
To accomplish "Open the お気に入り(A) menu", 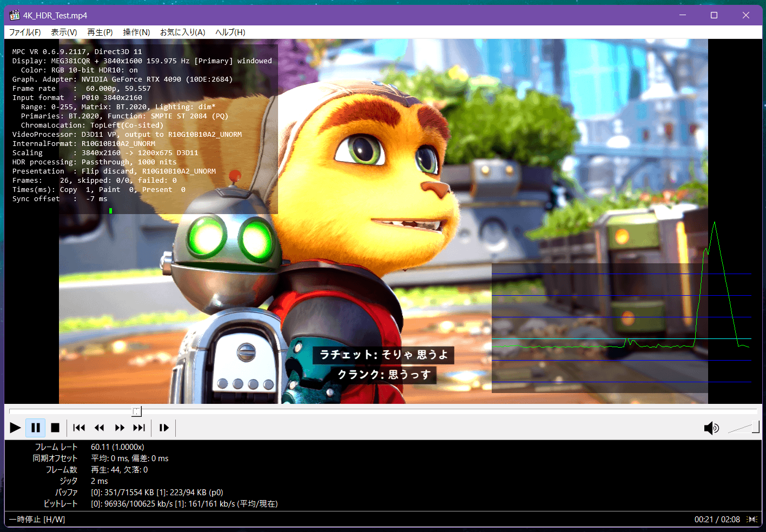I will (182, 32).
